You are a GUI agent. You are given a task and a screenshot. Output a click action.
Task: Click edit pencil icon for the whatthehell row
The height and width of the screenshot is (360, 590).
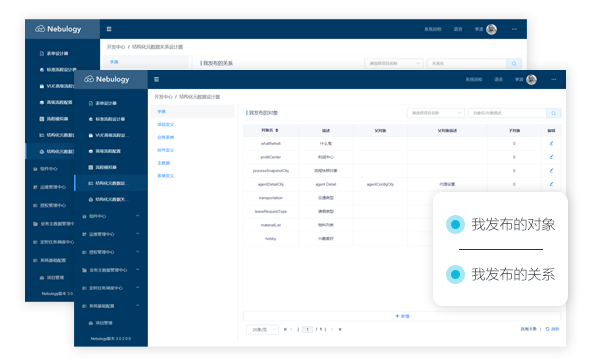click(x=551, y=143)
